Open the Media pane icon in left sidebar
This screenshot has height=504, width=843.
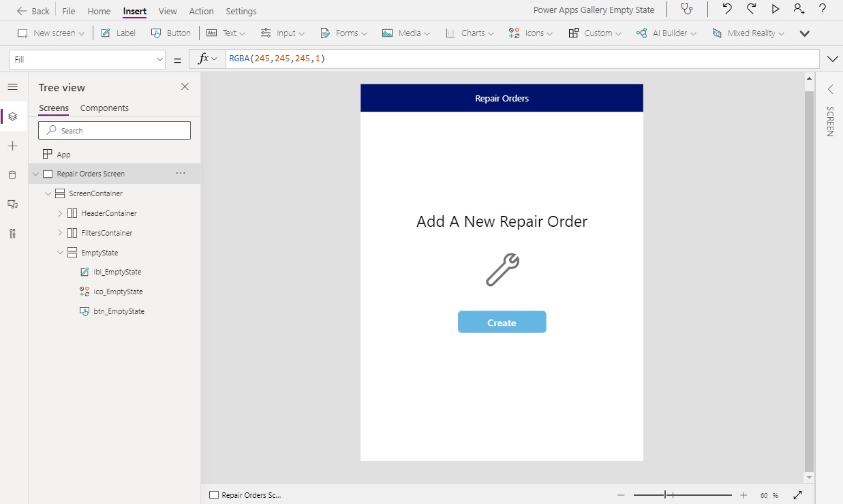click(x=12, y=204)
